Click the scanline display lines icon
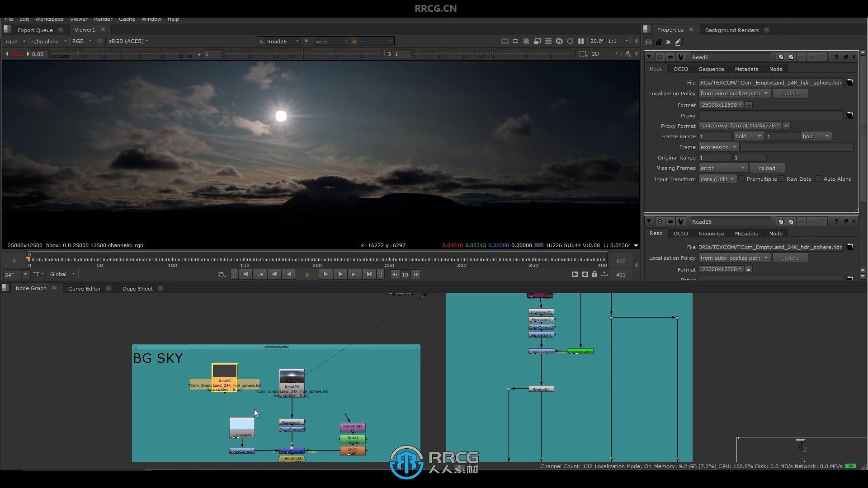The image size is (868, 488). [548, 41]
